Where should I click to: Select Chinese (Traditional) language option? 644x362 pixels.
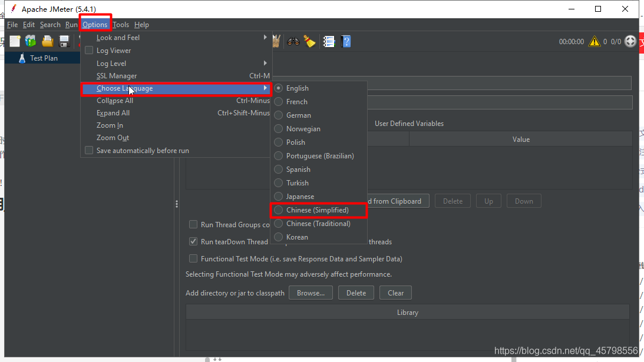tap(318, 224)
